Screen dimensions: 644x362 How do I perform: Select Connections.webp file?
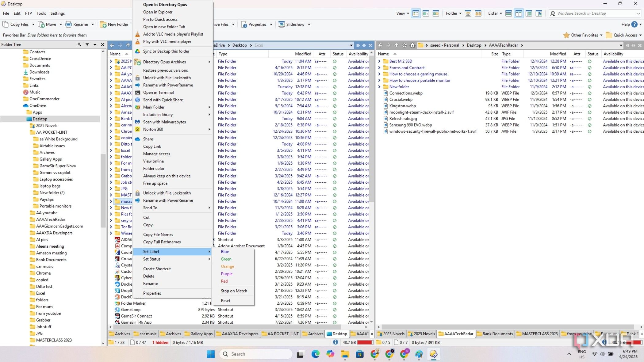[406, 93]
